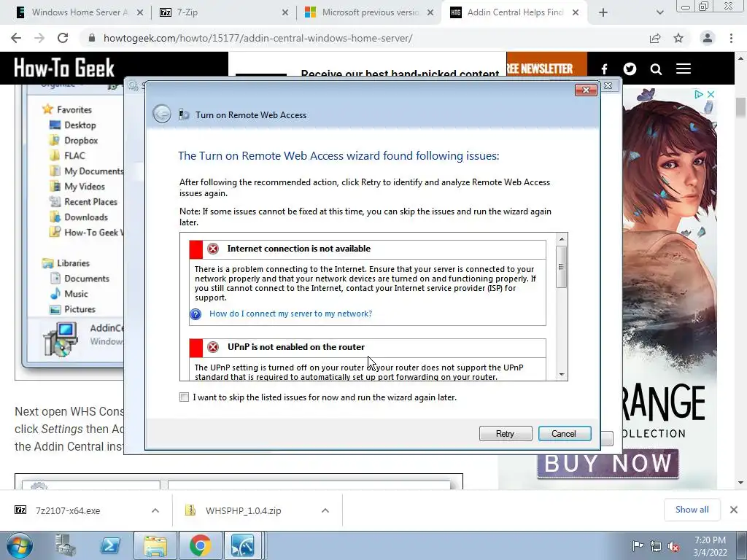Open Chrome's three-dot menu

click(731, 38)
